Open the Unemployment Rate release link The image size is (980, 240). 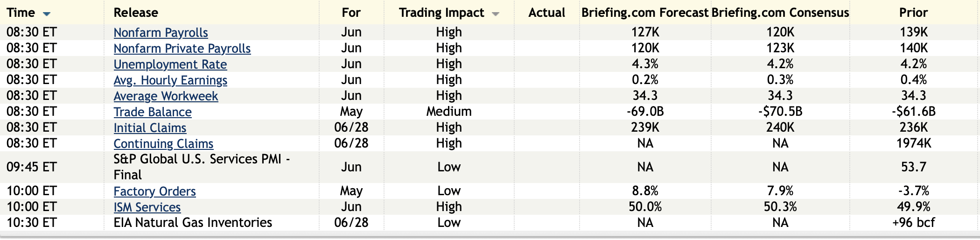pyautogui.click(x=170, y=64)
